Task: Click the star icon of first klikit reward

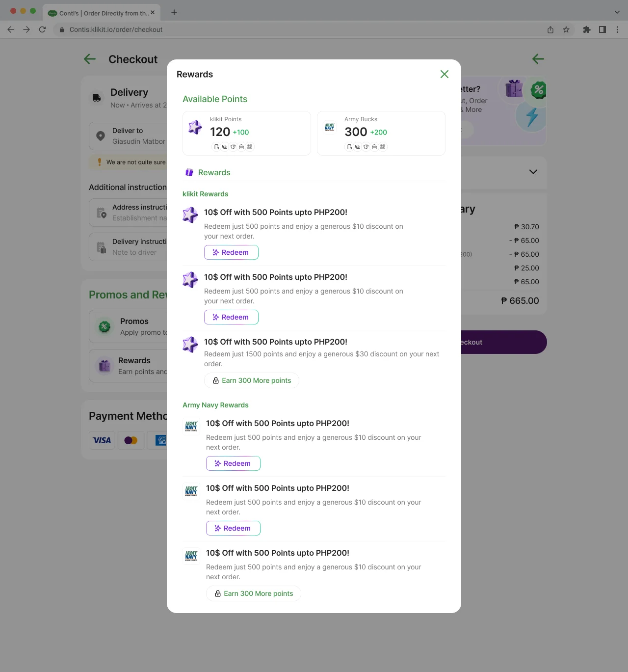Action: tap(190, 215)
